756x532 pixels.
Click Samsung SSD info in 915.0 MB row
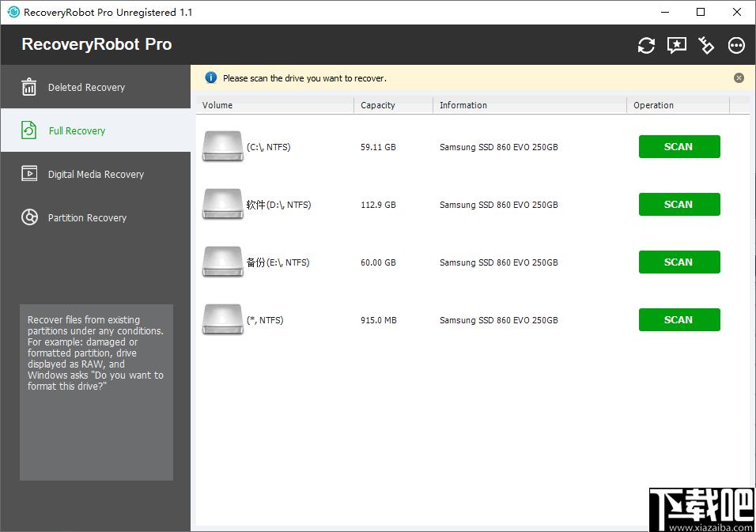tap(498, 320)
